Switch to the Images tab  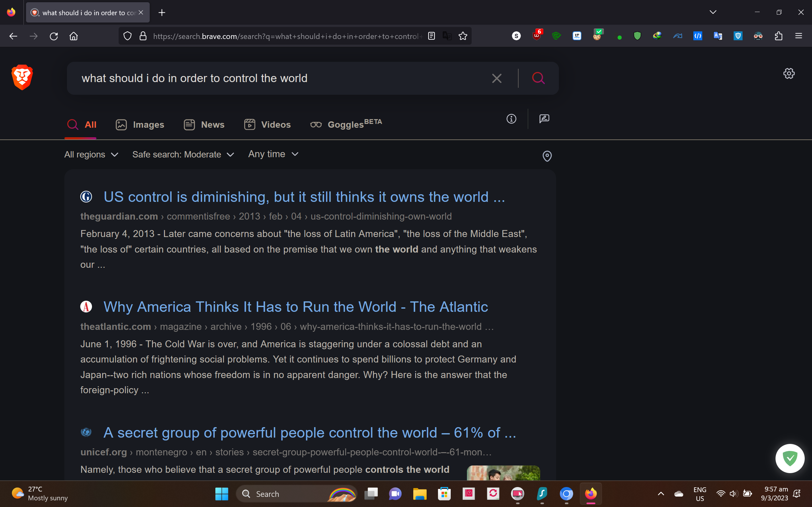click(x=140, y=125)
